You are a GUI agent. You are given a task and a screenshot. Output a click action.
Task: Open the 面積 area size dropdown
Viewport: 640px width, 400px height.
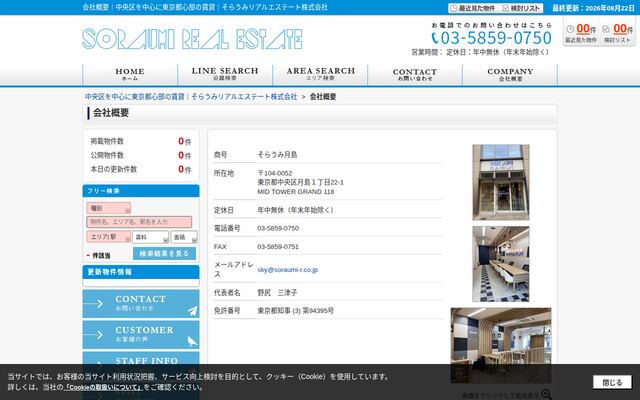(x=184, y=237)
